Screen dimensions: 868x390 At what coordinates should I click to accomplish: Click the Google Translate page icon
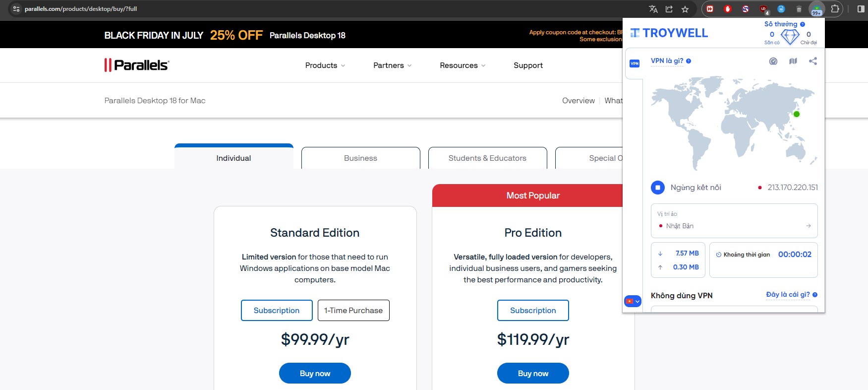(x=653, y=9)
